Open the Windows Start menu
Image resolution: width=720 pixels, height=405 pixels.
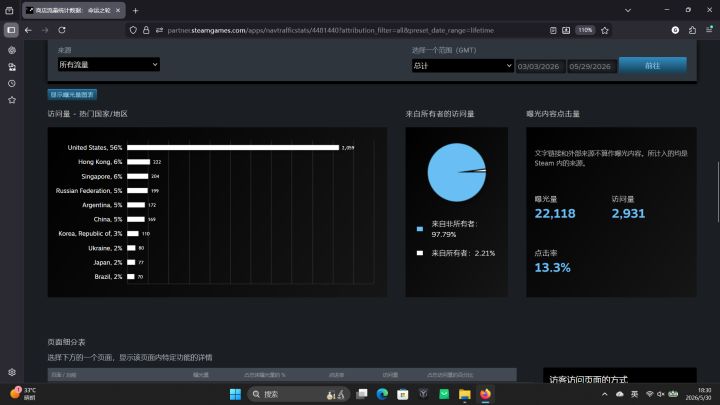[x=235, y=394]
